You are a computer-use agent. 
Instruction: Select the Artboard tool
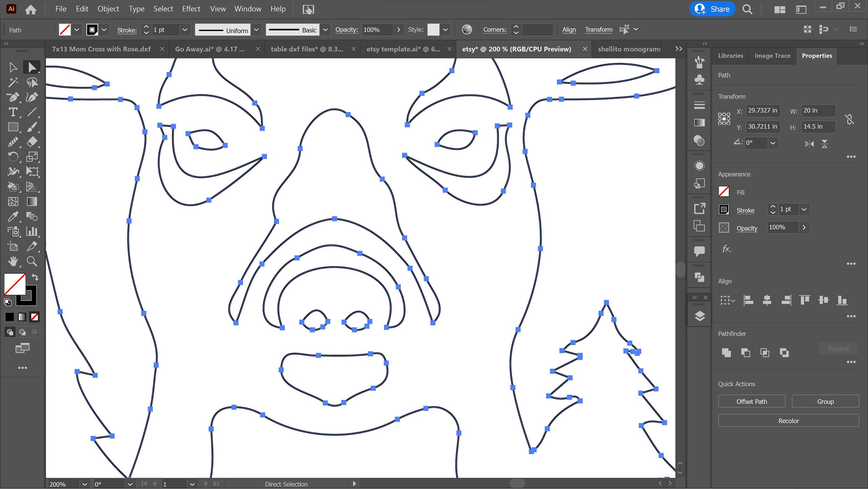13,246
